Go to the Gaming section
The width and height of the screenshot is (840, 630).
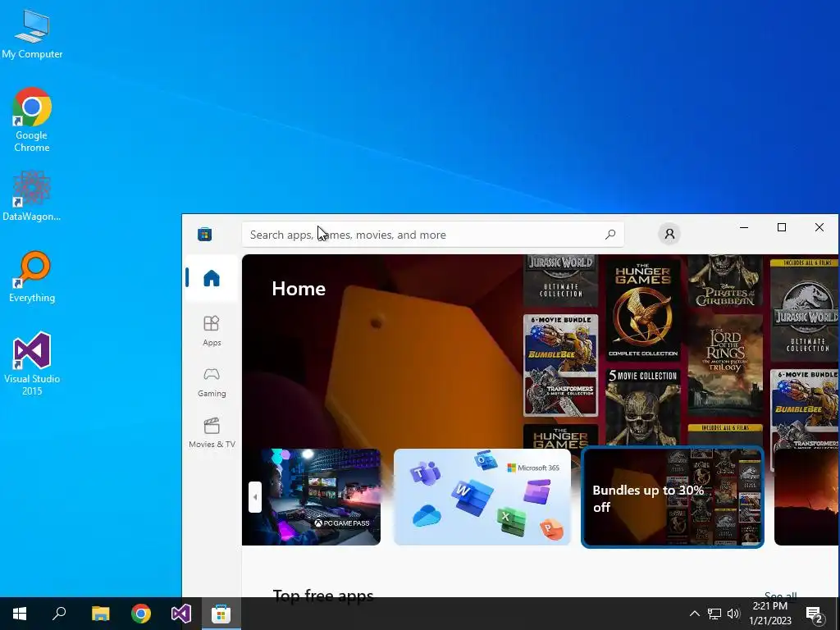click(212, 382)
